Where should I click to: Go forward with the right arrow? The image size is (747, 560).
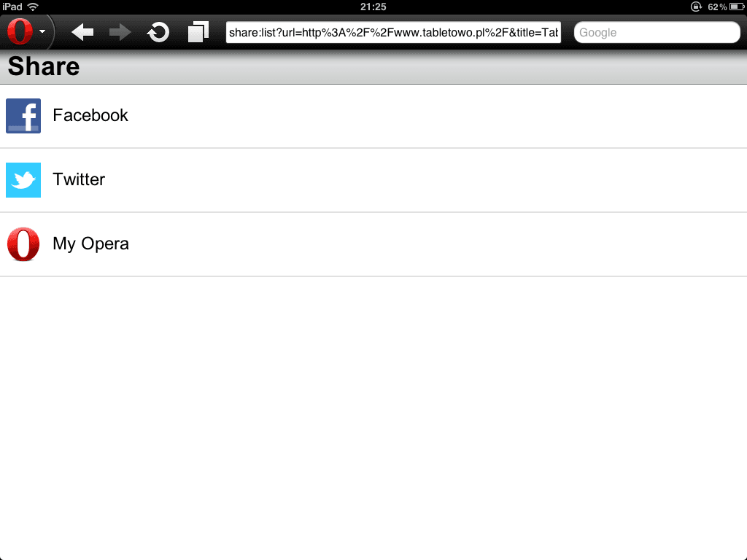(x=120, y=32)
